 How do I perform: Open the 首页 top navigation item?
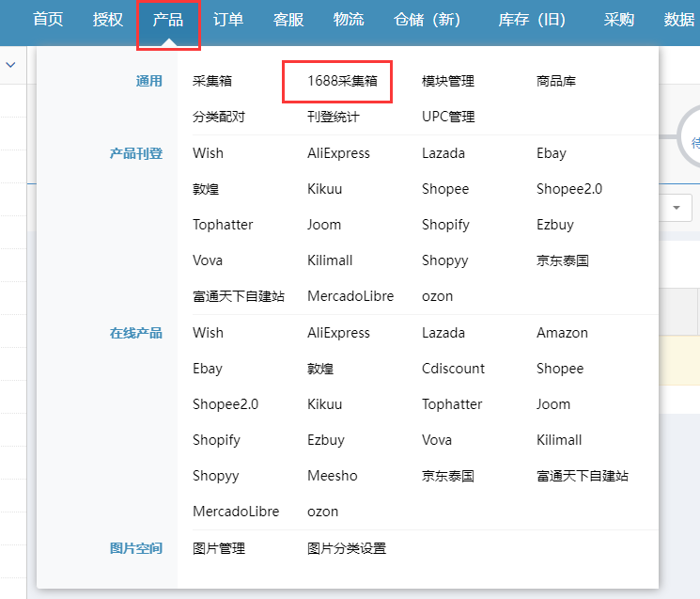[48, 20]
